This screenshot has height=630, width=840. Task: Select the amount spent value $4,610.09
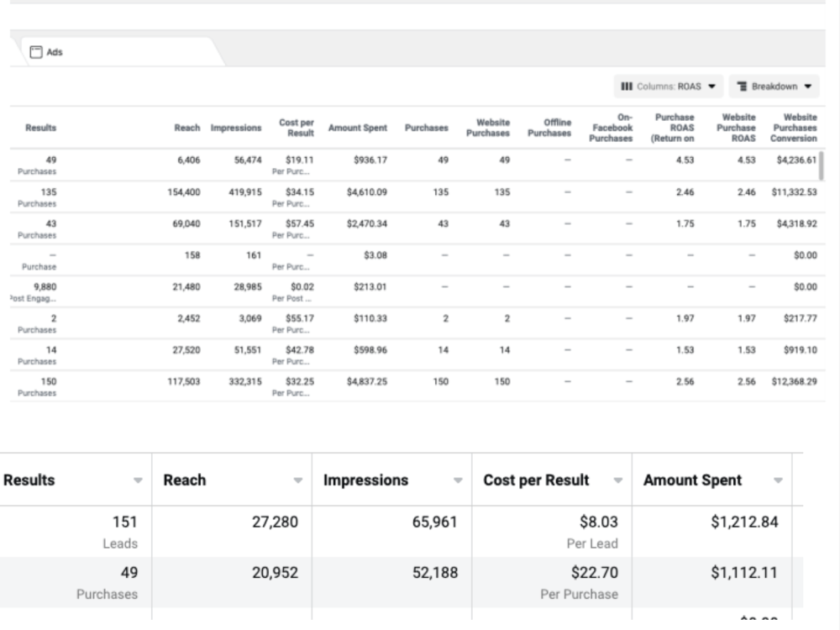point(366,192)
